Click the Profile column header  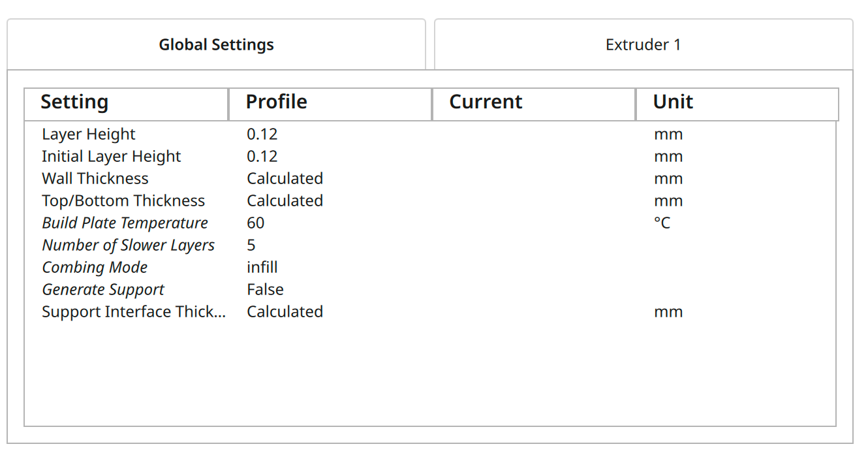330,102
